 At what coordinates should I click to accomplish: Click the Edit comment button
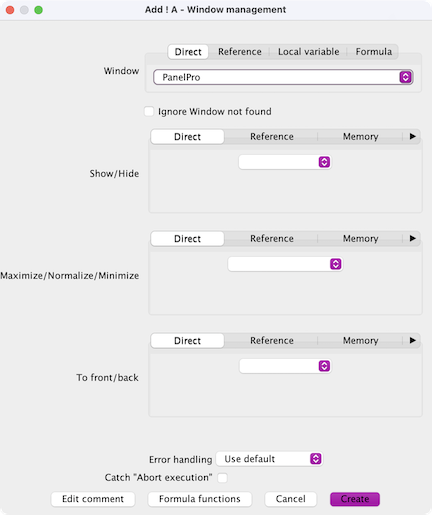(x=93, y=499)
